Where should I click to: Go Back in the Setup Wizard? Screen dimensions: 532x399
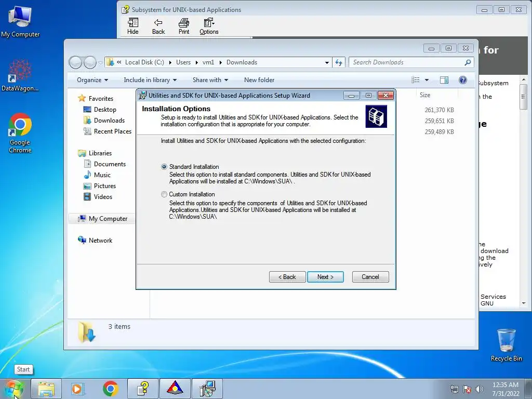287,277
